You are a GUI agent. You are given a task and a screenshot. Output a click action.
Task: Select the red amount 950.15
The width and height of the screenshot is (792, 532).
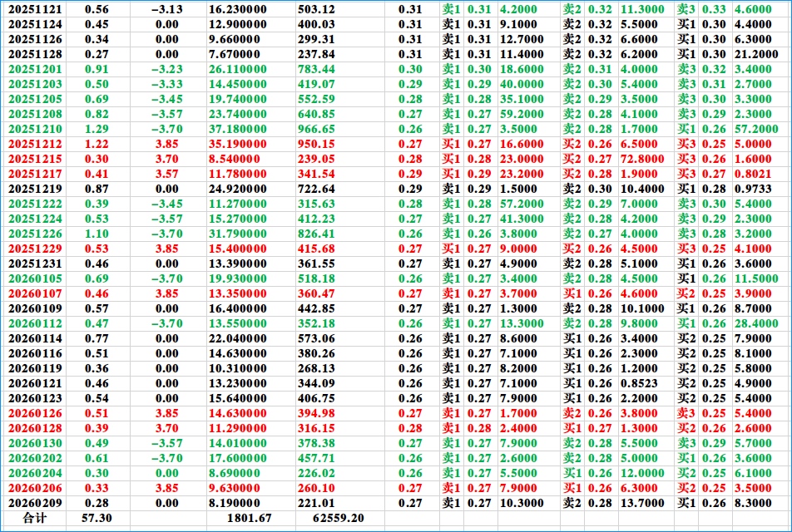[316, 144]
